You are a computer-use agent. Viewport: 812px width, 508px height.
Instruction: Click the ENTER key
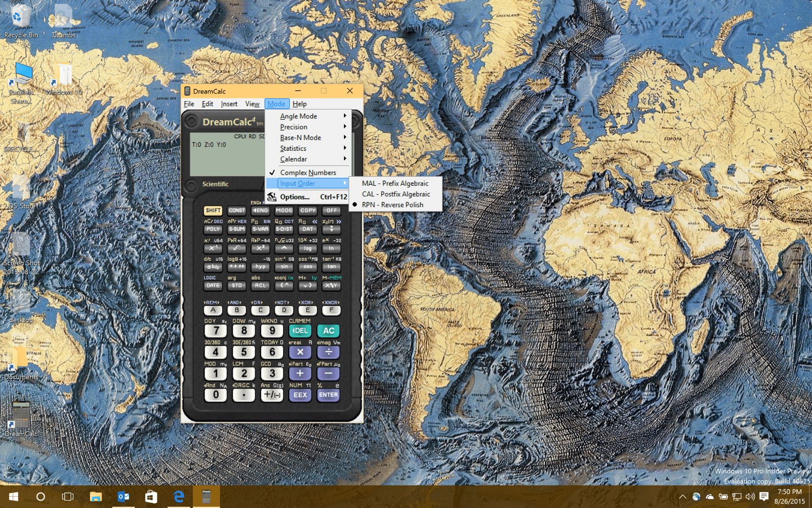coord(328,395)
